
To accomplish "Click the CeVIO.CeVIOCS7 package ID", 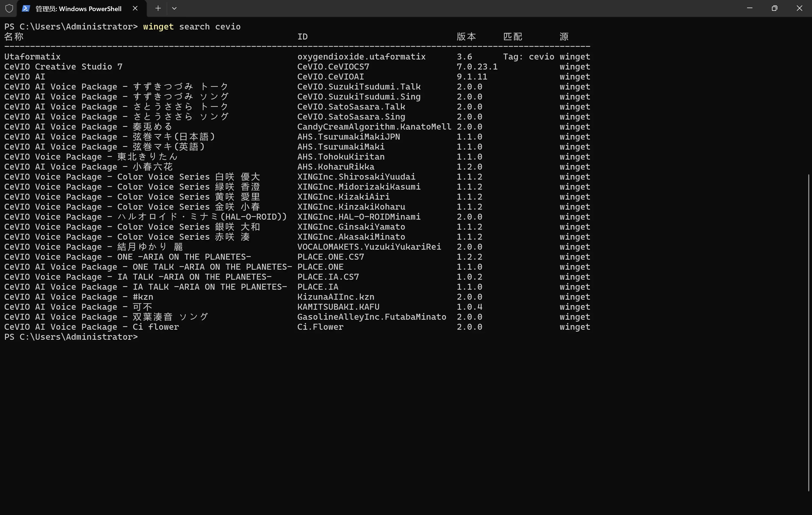I will (x=333, y=67).
